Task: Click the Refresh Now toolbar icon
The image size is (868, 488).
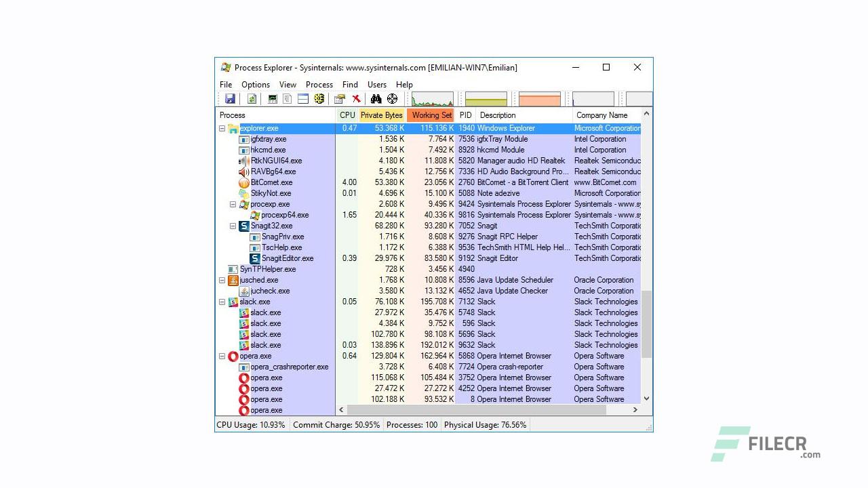Action: coord(252,99)
